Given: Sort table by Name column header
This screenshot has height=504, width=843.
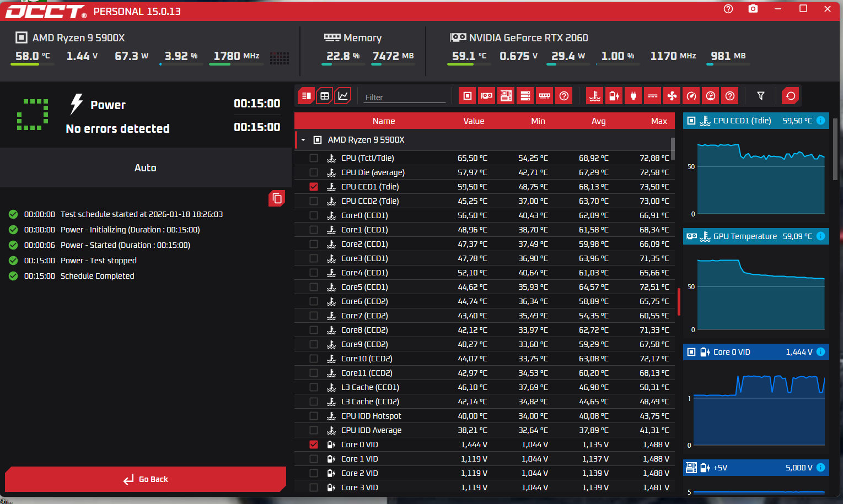Looking at the screenshot, I should coord(384,121).
